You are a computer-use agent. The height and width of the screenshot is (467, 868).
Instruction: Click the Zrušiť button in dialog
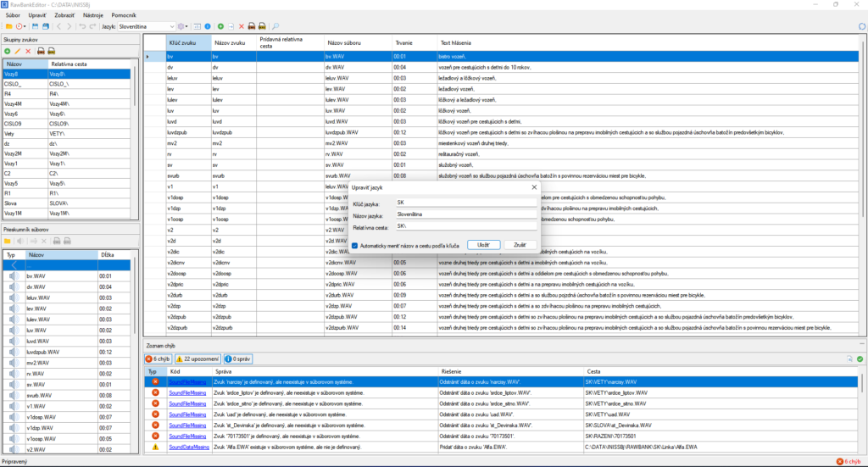point(519,244)
